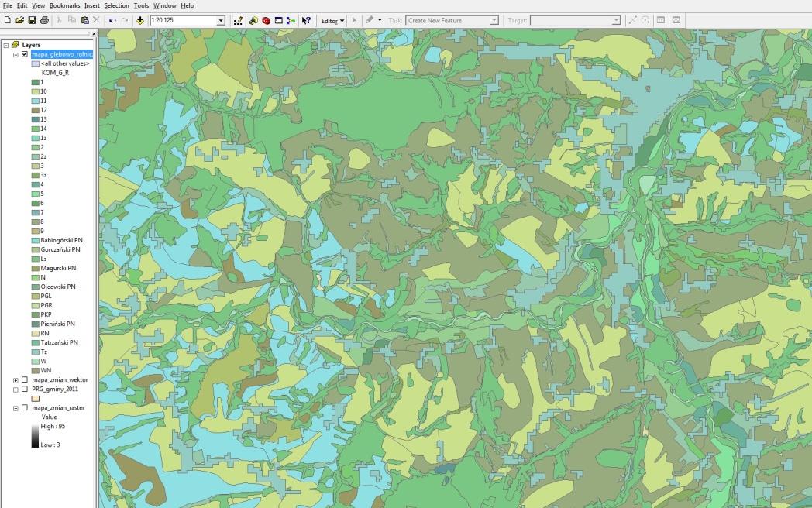Click the Layers data frame icon

15,45
